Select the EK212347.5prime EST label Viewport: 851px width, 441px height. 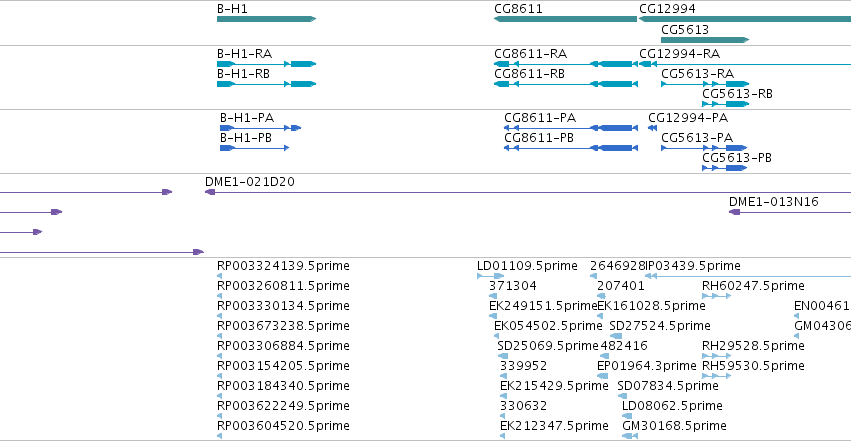coord(554,426)
